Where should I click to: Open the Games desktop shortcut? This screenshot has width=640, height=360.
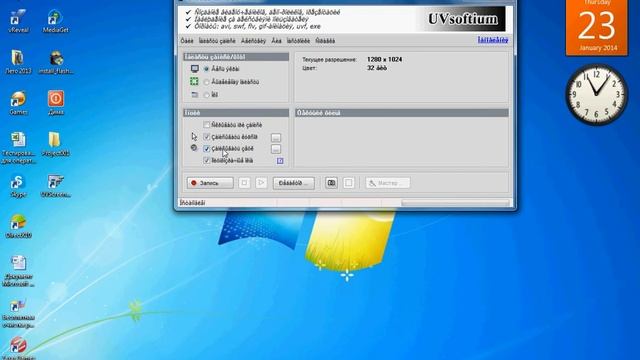pyautogui.click(x=18, y=103)
